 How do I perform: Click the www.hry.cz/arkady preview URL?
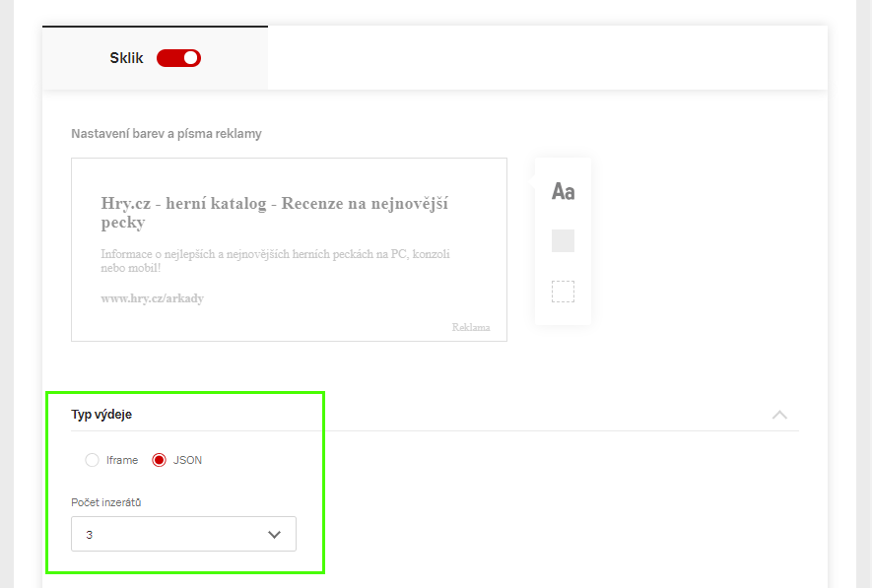(x=153, y=298)
